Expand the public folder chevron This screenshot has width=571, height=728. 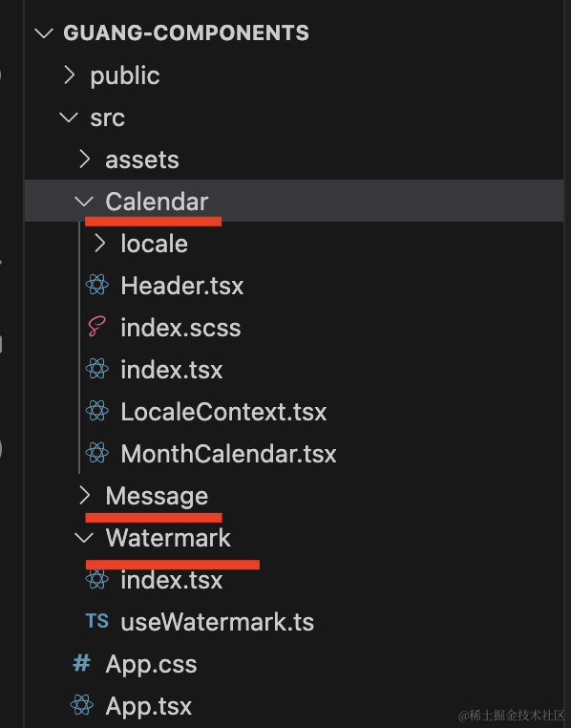tap(70, 75)
